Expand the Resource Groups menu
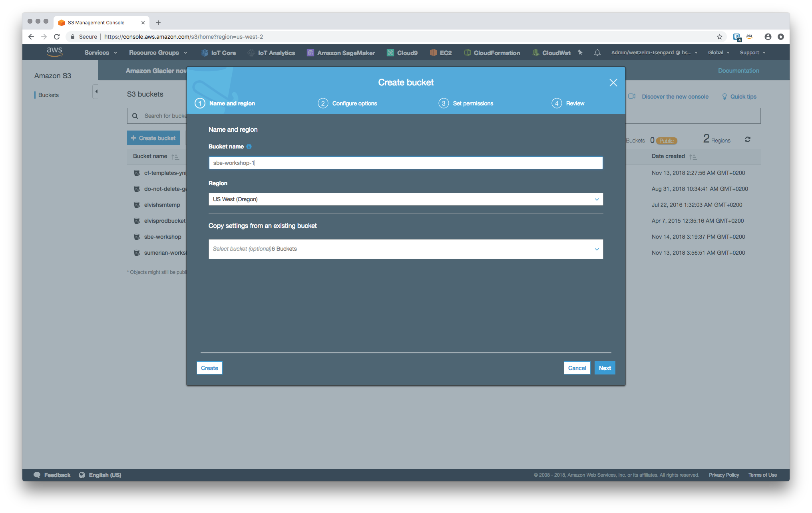812x513 pixels. pos(158,53)
